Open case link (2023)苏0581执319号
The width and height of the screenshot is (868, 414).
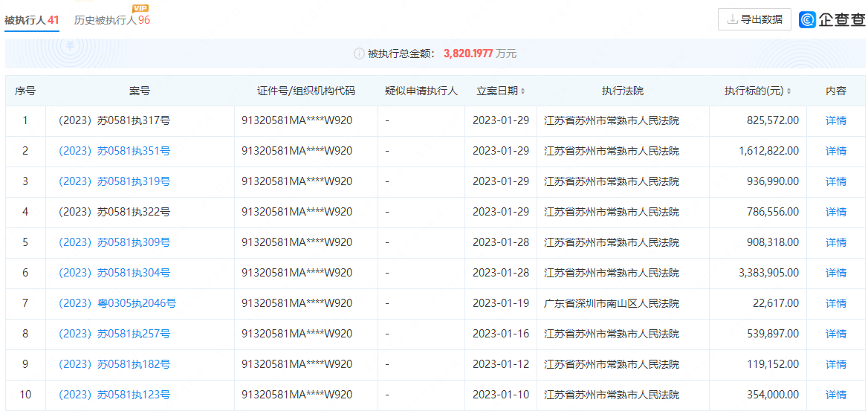114,181
